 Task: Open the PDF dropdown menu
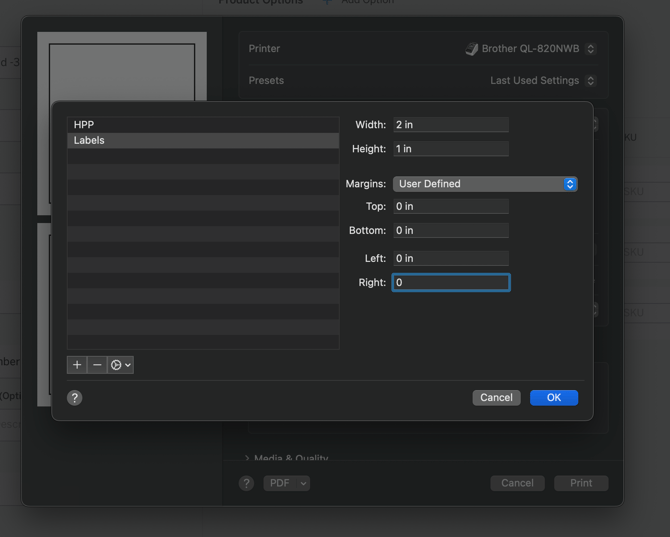287,483
